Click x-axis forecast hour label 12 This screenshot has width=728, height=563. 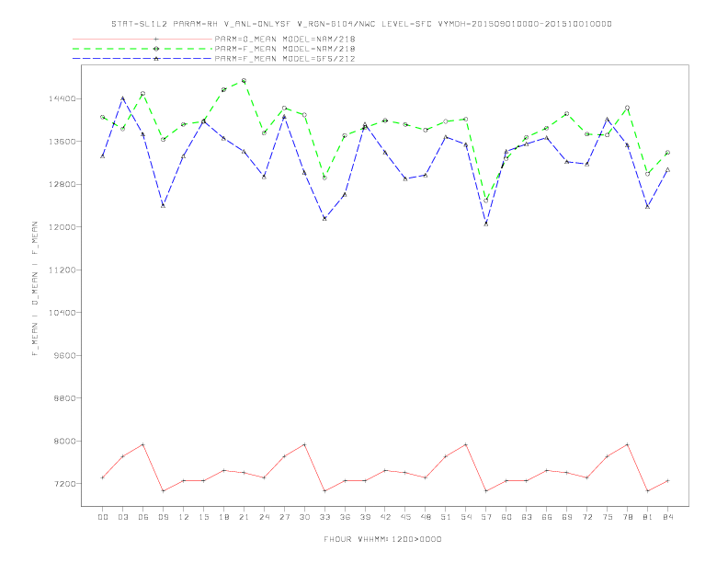point(184,517)
